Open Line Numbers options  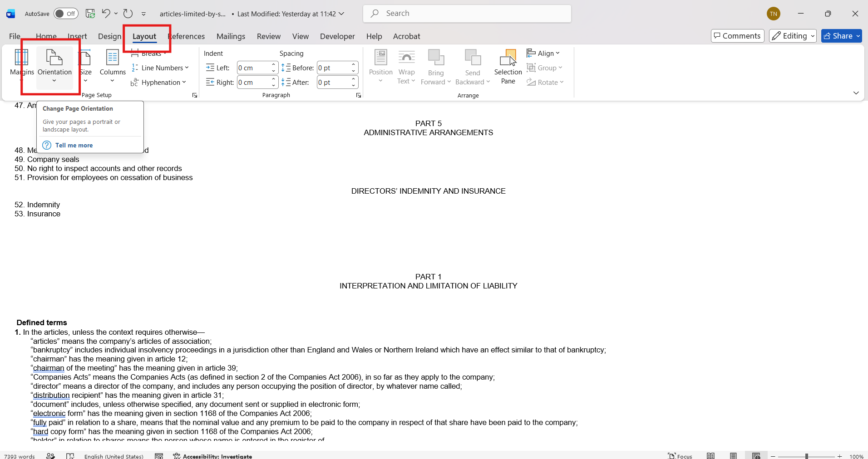[x=160, y=68]
